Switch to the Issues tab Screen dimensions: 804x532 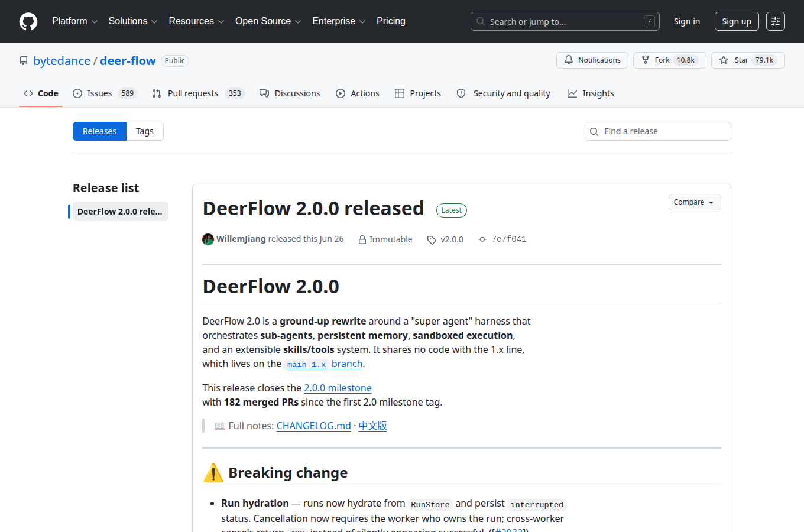[105, 93]
